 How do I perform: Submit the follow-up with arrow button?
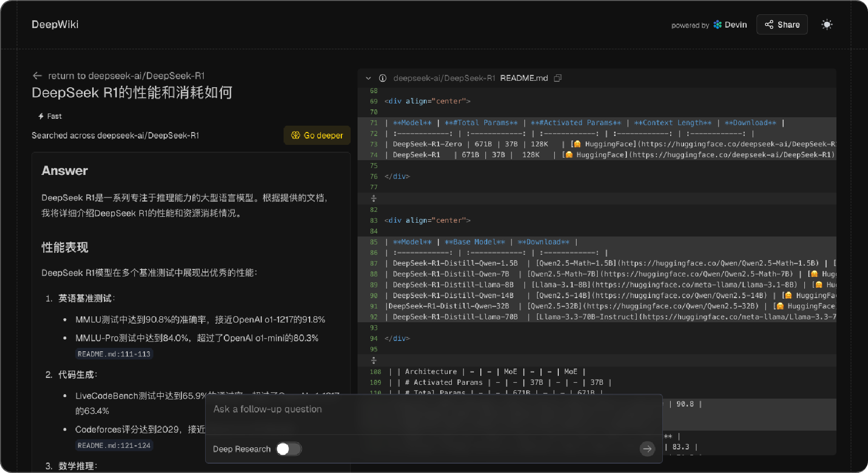point(647,449)
